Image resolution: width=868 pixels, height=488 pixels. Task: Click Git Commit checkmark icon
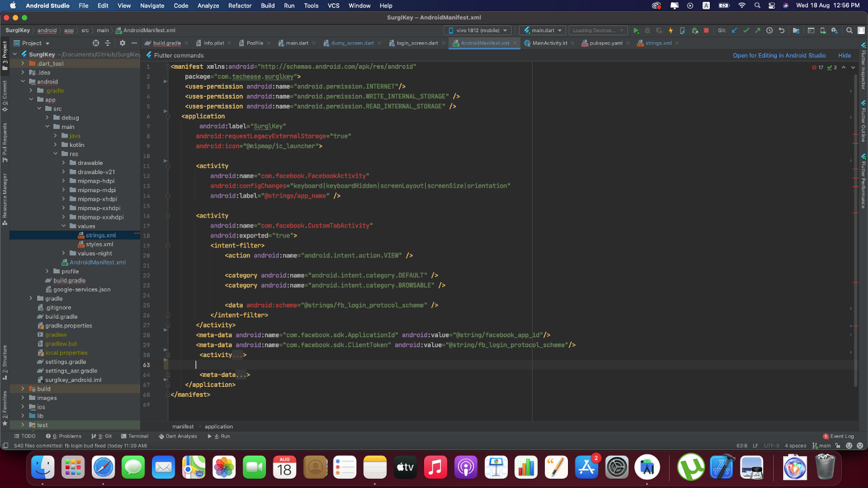[746, 30]
